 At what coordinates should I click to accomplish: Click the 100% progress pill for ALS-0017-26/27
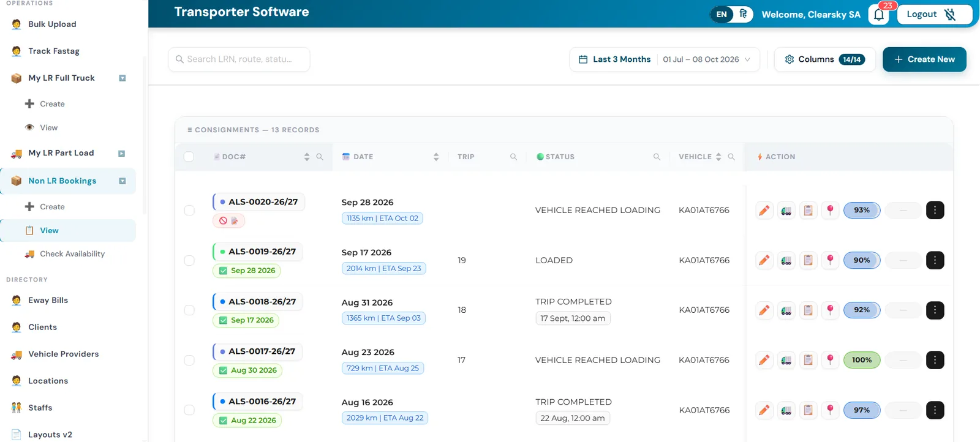(x=862, y=360)
